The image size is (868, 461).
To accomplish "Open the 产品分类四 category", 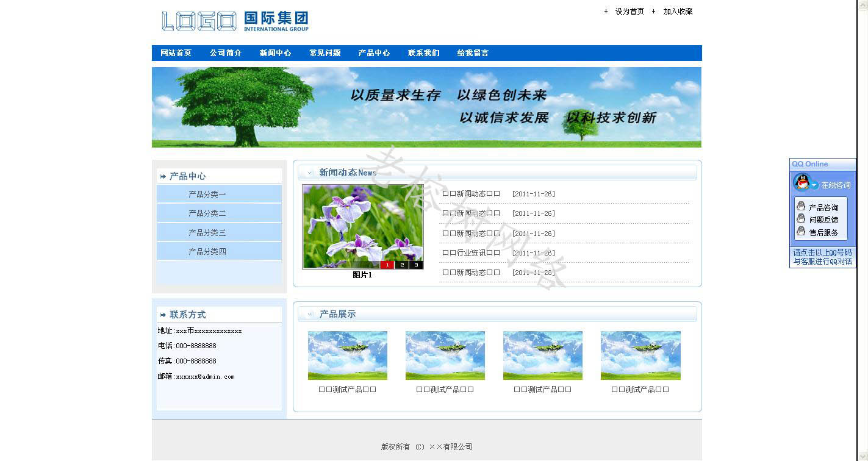I will click(219, 251).
